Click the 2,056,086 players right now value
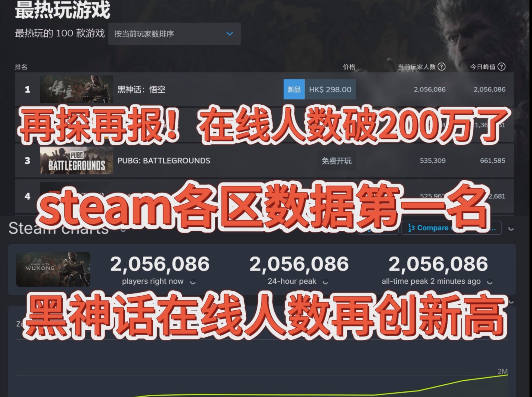The image size is (532, 397). click(160, 264)
